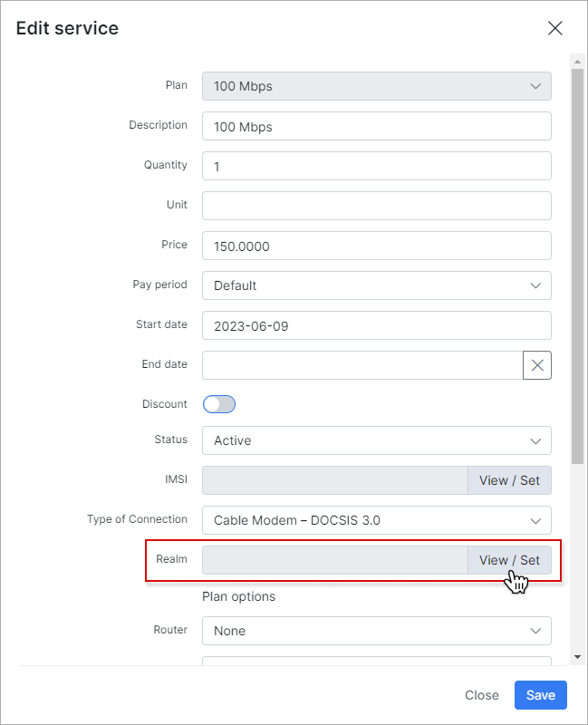Viewport: 588px width, 725px height.
Task: Click the End date input field
Action: click(361, 365)
